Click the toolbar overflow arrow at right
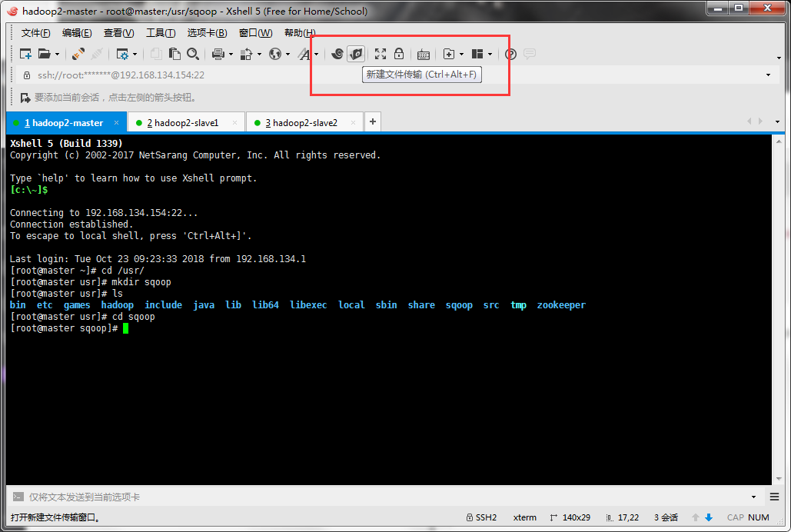The image size is (791, 532). [779, 58]
